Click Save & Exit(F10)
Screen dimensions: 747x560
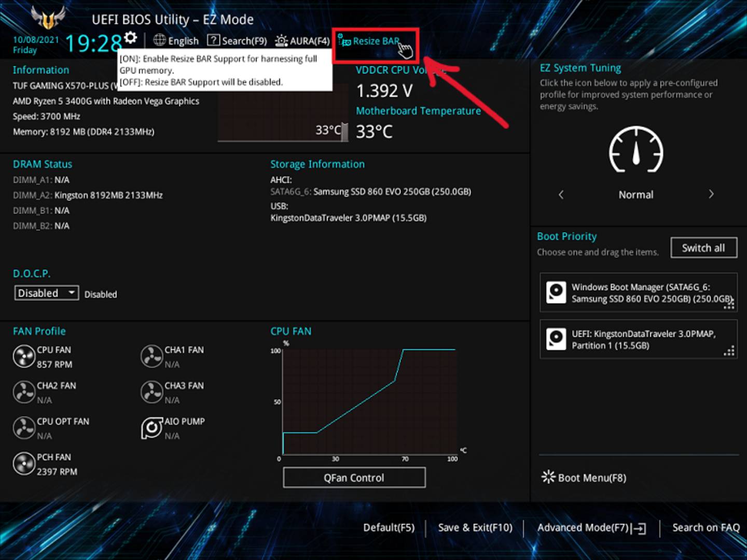pos(475,527)
